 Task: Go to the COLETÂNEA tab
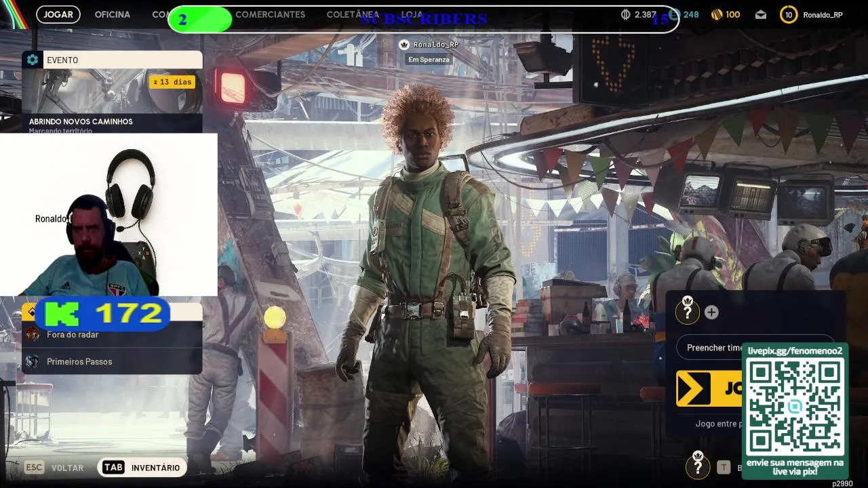pos(353,14)
